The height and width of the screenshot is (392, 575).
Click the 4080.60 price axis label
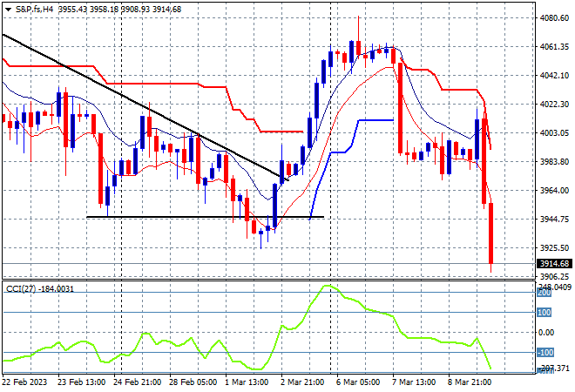point(554,18)
